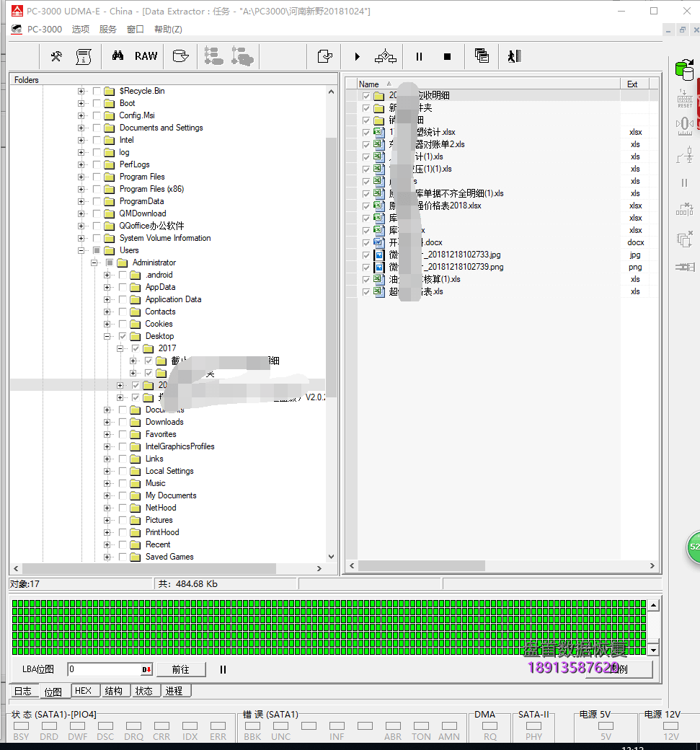Click the cascaded windows toolbar icon
Viewport: 700px width, 750px height.
click(x=482, y=56)
